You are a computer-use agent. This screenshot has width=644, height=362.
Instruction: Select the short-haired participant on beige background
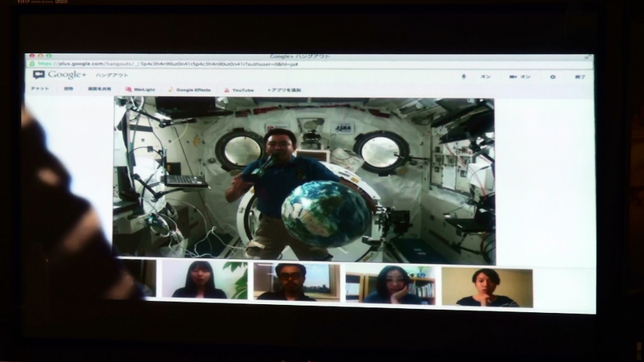coord(487,287)
